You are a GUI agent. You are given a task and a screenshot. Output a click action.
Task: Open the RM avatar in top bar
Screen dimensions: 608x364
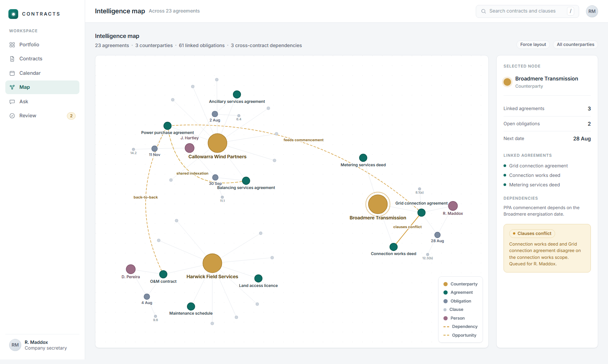click(x=592, y=11)
